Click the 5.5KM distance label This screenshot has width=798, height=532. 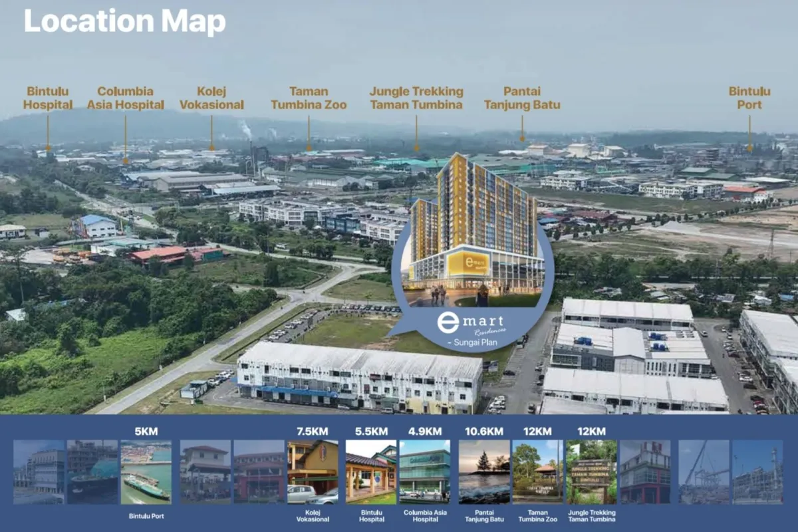pyautogui.click(x=371, y=431)
